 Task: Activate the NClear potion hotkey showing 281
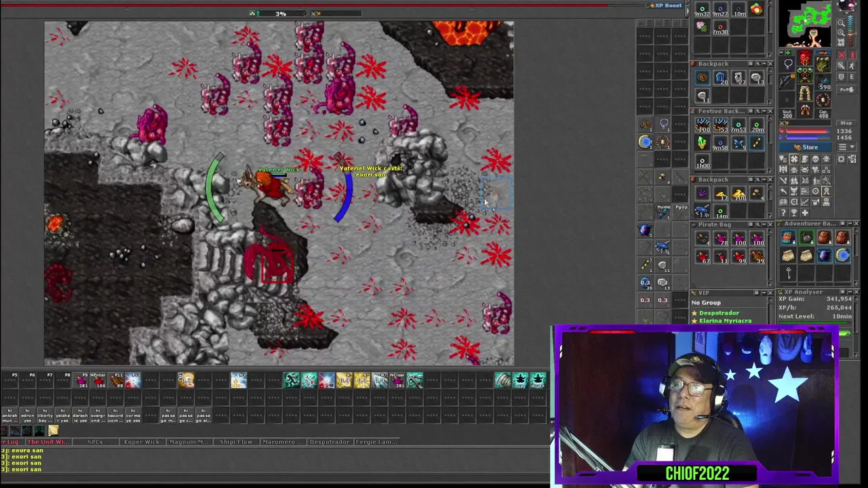[397, 380]
